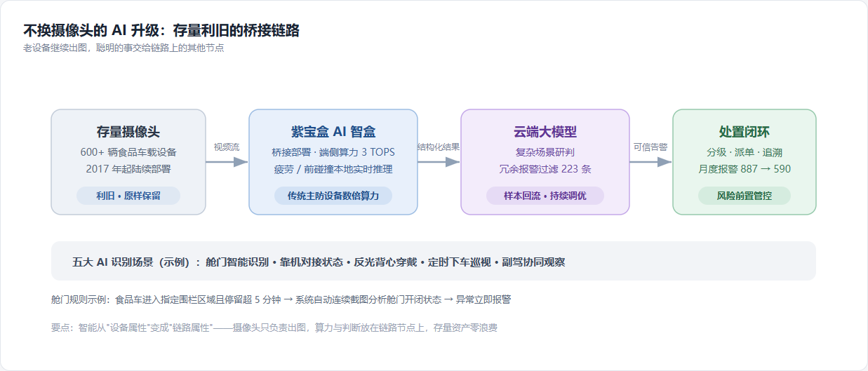This screenshot has width=868, height=371.
Task: Click arrow between 紫宝盒 and 云端大模型
Action: click(x=439, y=162)
